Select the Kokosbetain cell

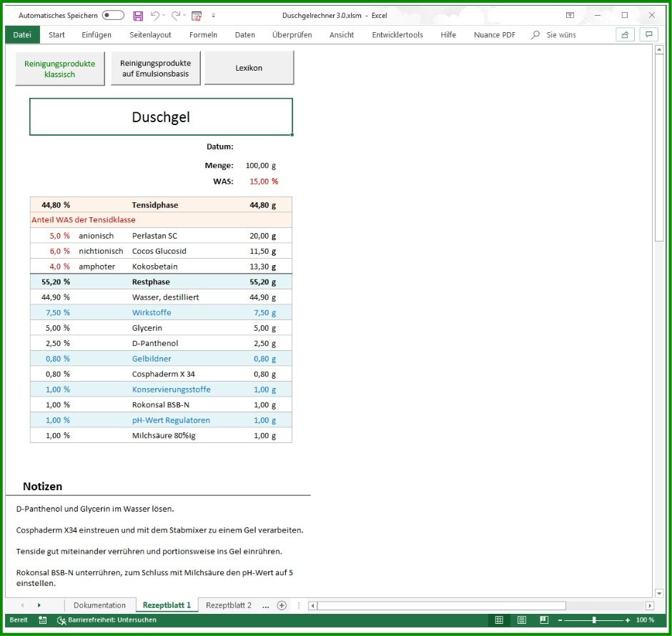coord(154,267)
